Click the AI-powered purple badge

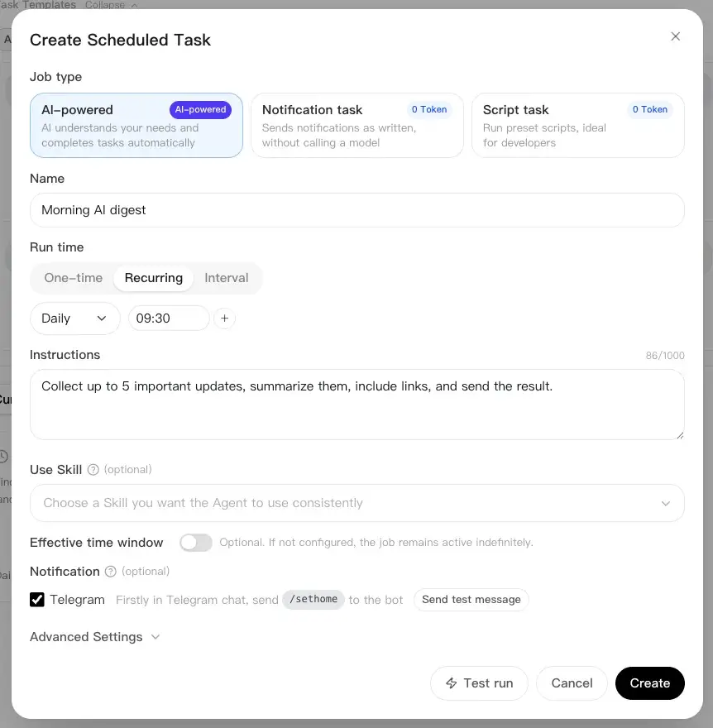pos(200,109)
